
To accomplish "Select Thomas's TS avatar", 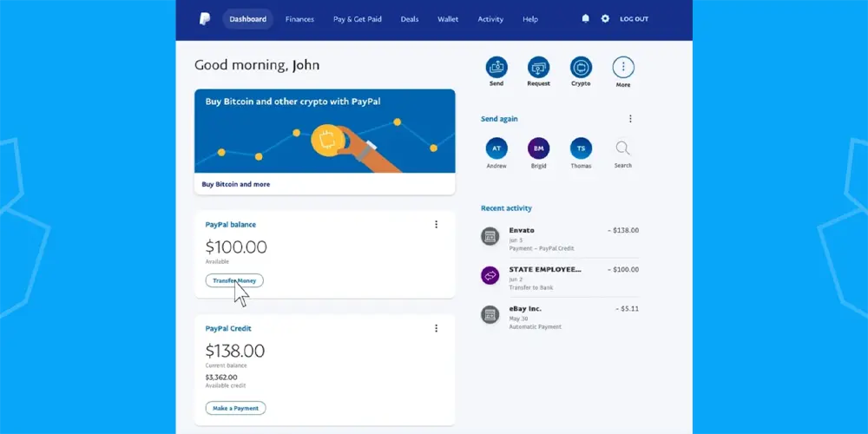I will tap(581, 148).
